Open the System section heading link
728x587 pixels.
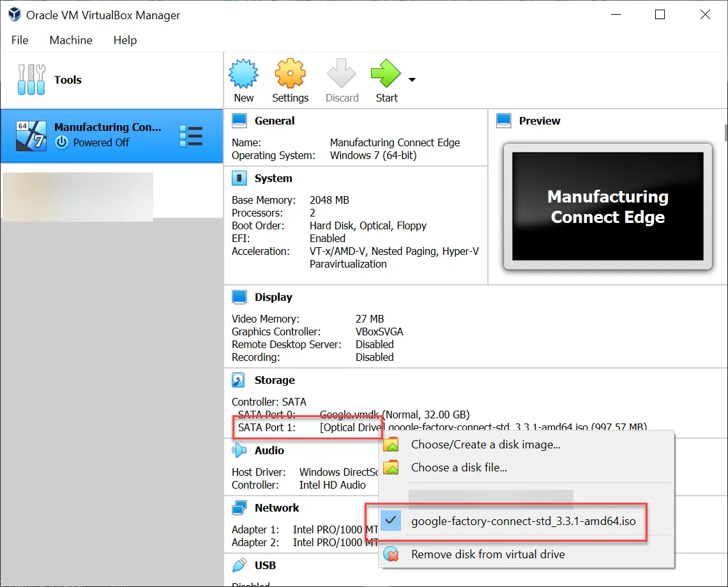click(273, 178)
